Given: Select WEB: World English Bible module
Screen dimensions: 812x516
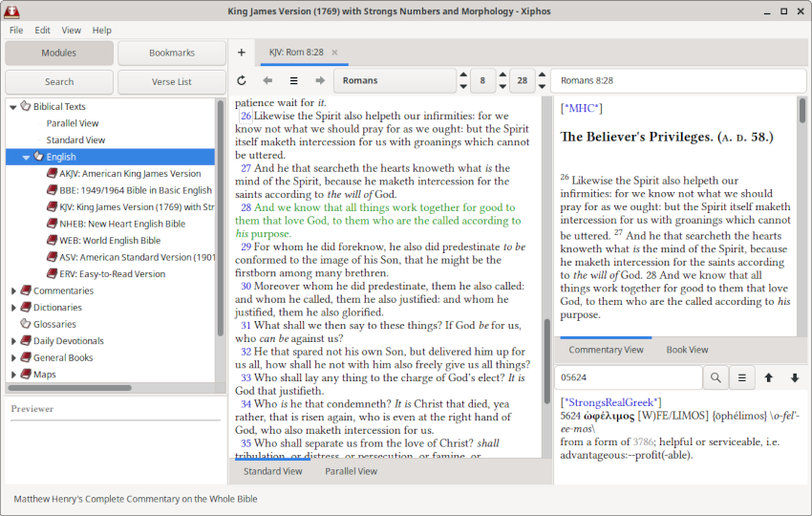Looking at the screenshot, I should [110, 241].
